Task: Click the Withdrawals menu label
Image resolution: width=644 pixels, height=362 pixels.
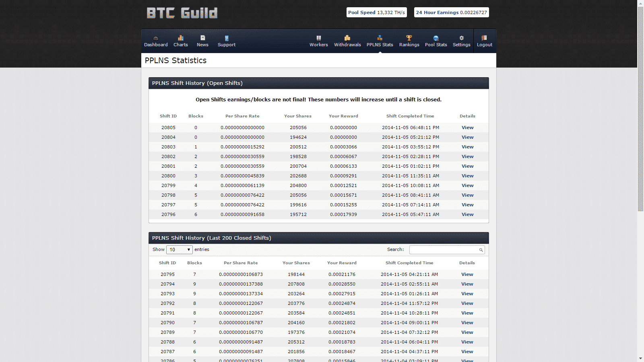Action: [x=347, y=45]
